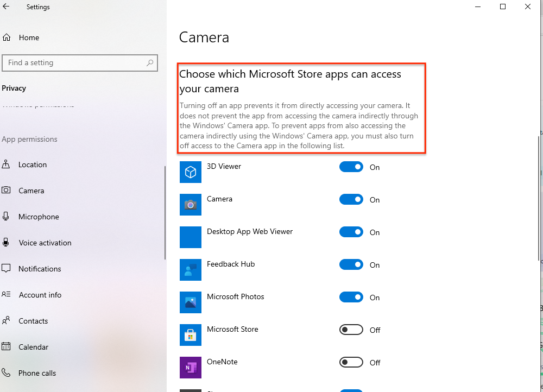The image size is (543, 392).
Task: Click the 3D Viewer app icon
Action: [x=191, y=172]
